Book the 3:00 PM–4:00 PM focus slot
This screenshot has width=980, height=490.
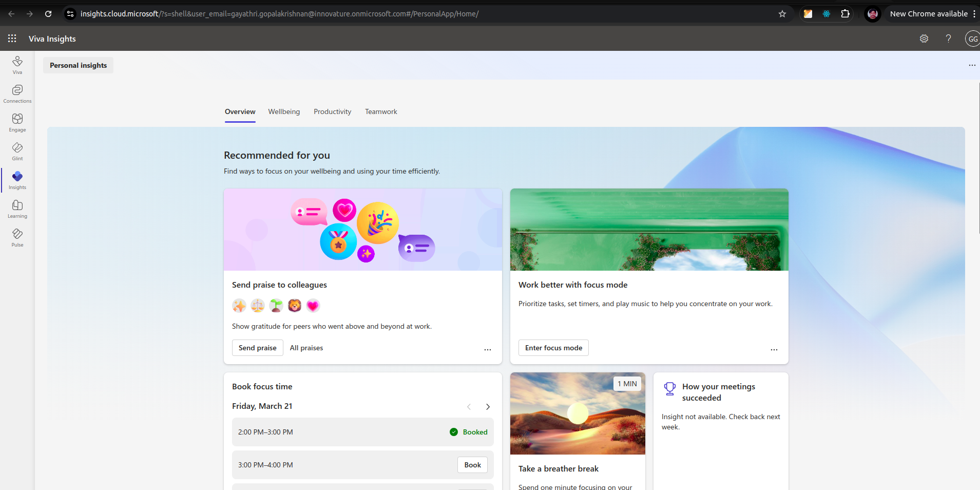(x=473, y=465)
